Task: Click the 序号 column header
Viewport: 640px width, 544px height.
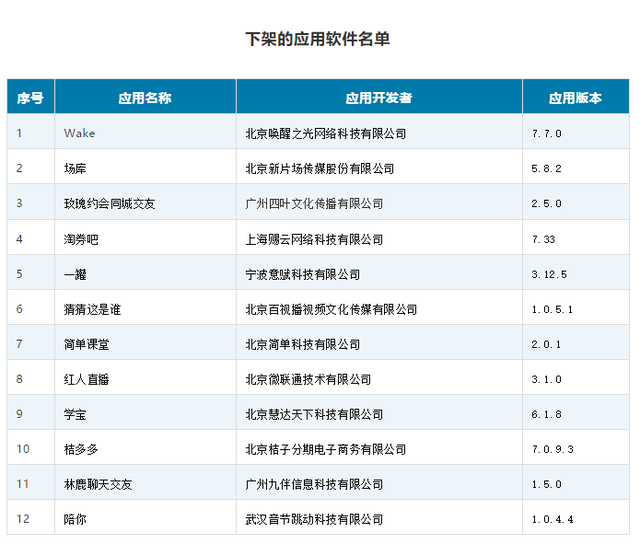Action: [30, 98]
